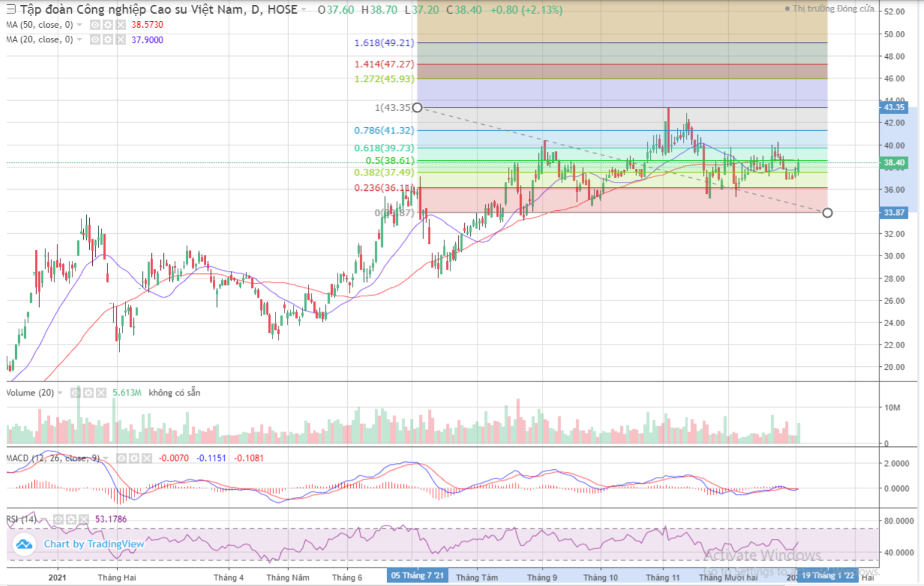Toggle the legend menu icon beside symbol name
This screenshot has width=924, height=586.
[x=11, y=10]
